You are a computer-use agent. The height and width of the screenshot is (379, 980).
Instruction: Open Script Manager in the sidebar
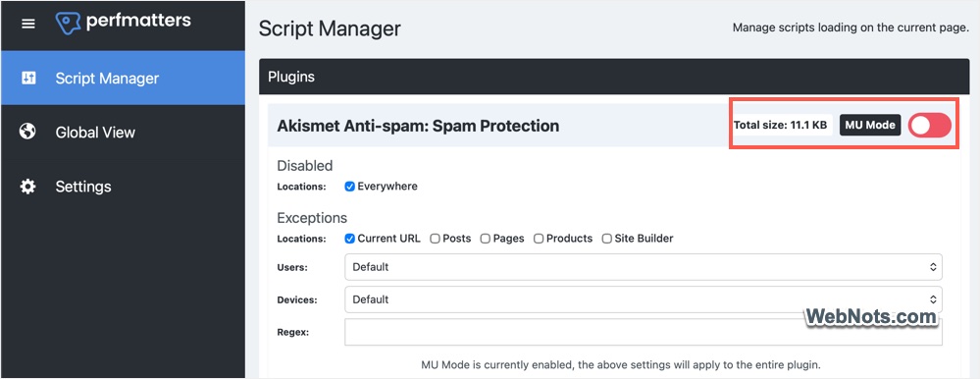[x=123, y=78]
